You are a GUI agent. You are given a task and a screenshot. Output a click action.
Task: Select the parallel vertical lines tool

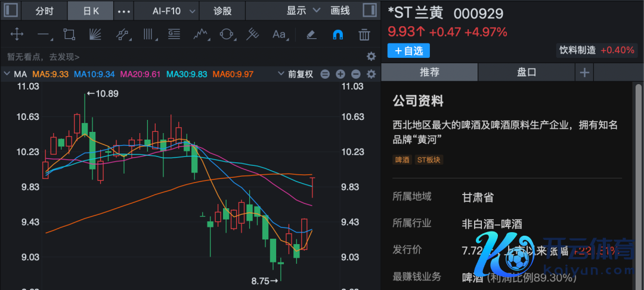(x=148, y=35)
